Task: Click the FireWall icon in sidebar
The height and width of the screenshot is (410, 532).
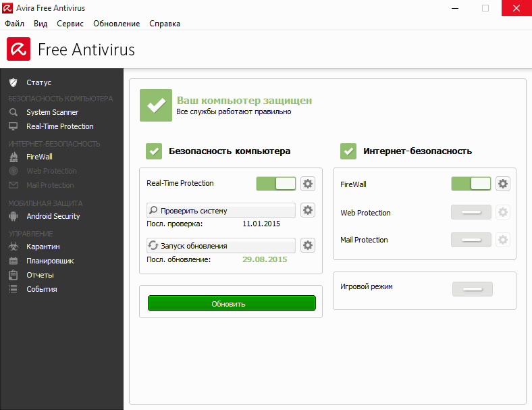Action: tap(14, 157)
